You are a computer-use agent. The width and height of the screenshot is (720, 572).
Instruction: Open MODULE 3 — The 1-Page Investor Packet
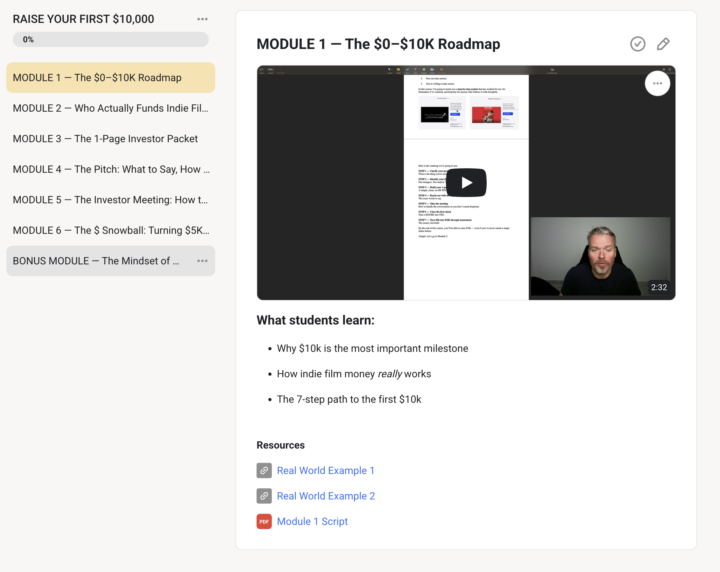point(110,139)
